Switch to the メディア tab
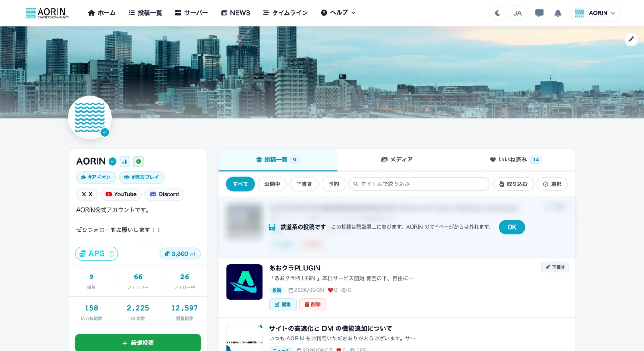This screenshot has width=644, height=351. point(397,160)
